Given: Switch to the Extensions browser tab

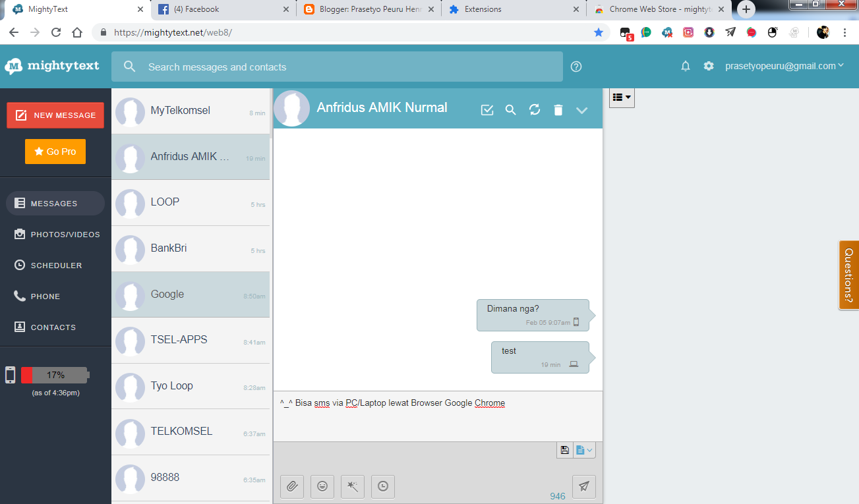Looking at the screenshot, I should [x=514, y=10].
